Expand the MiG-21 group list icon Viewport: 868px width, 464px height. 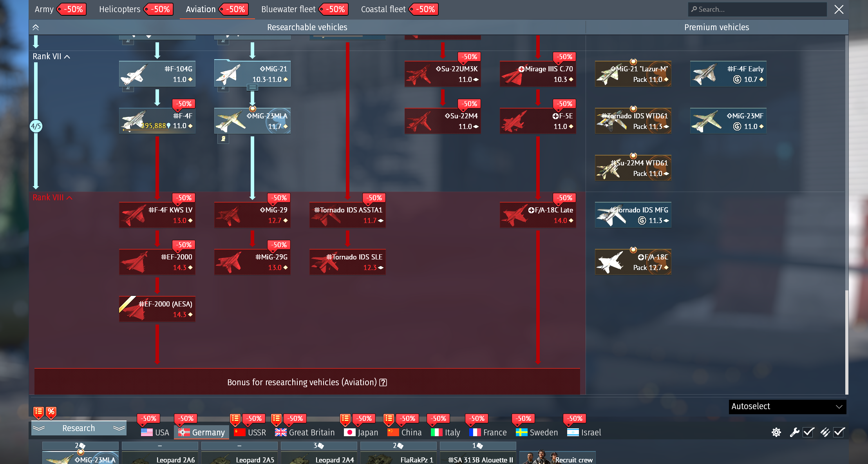click(252, 87)
